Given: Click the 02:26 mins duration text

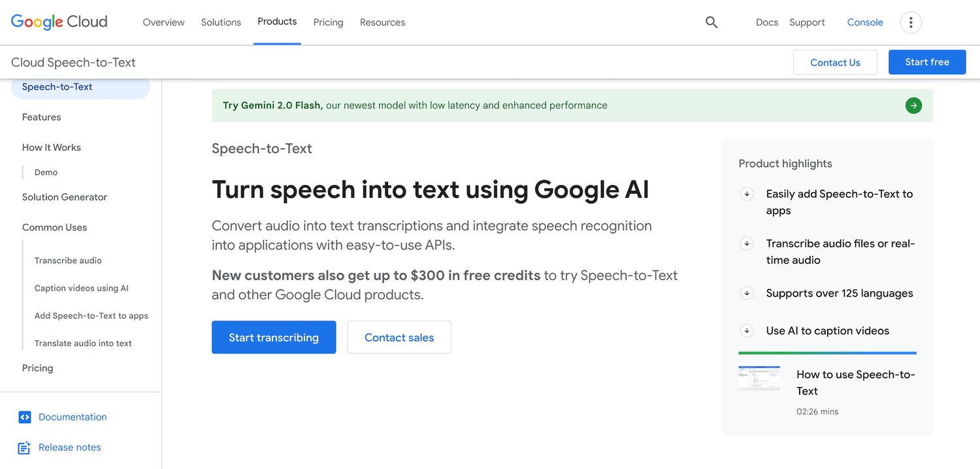Looking at the screenshot, I should click(817, 412).
